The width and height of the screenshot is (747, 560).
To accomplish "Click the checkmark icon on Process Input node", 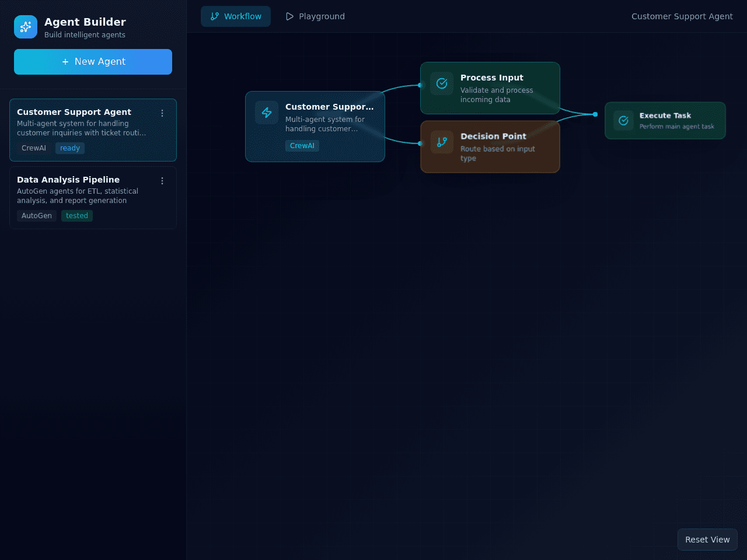I will (x=442, y=83).
